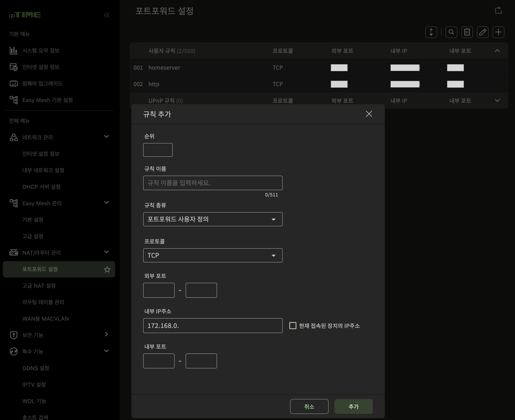Click the export icon at top right
The image size is (515, 420).
pyautogui.click(x=498, y=10)
